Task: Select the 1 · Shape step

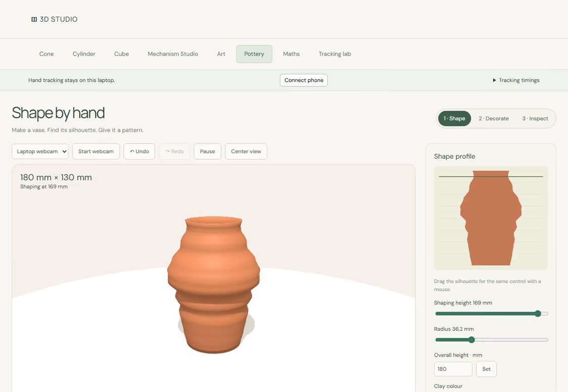Action: pyautogui.click(x=454, y=118)
